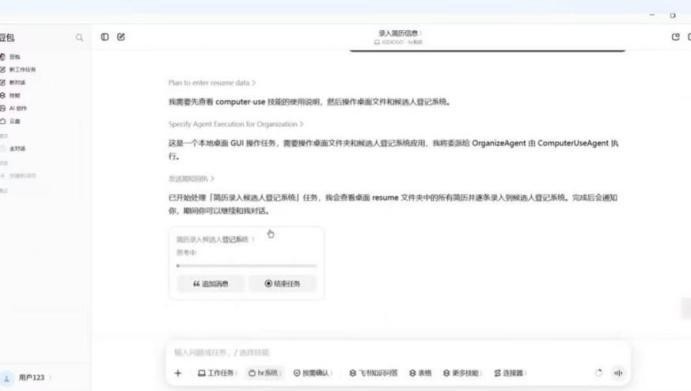Screen dimensions: 691x391
Task: Collapse the sidebar with the panel icon
Action: 105,37
